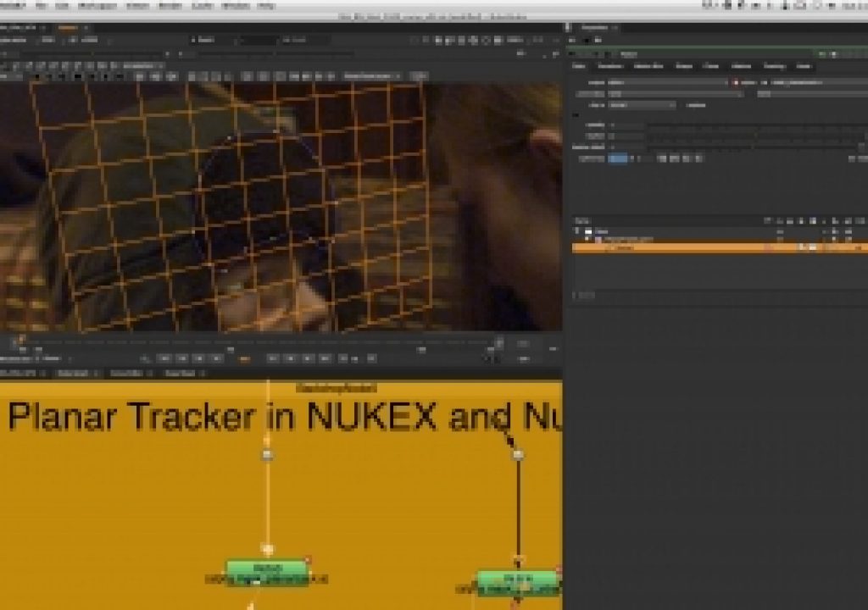Open the Tracking tab in Roto properties

point(774,66)
